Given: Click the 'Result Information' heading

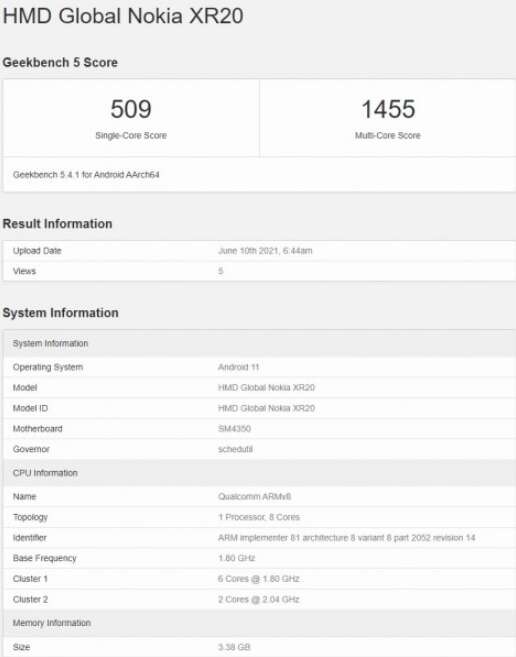Looking at the screenshot, I should (57, 224).
